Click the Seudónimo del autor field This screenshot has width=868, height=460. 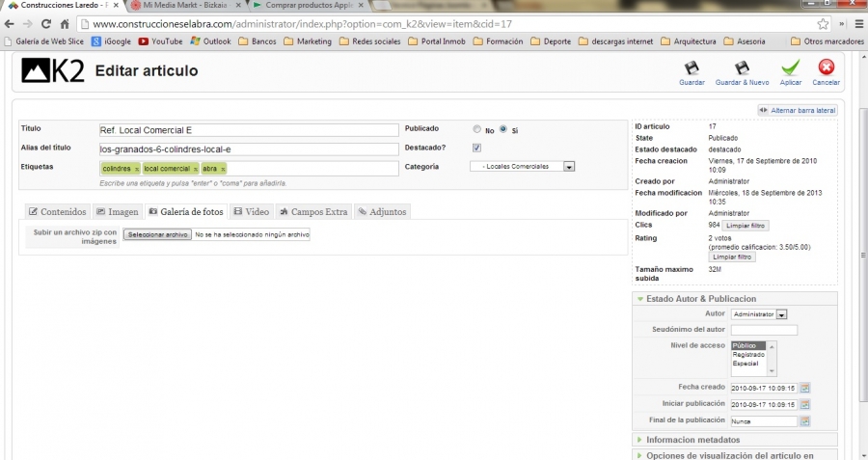(764, 331)
